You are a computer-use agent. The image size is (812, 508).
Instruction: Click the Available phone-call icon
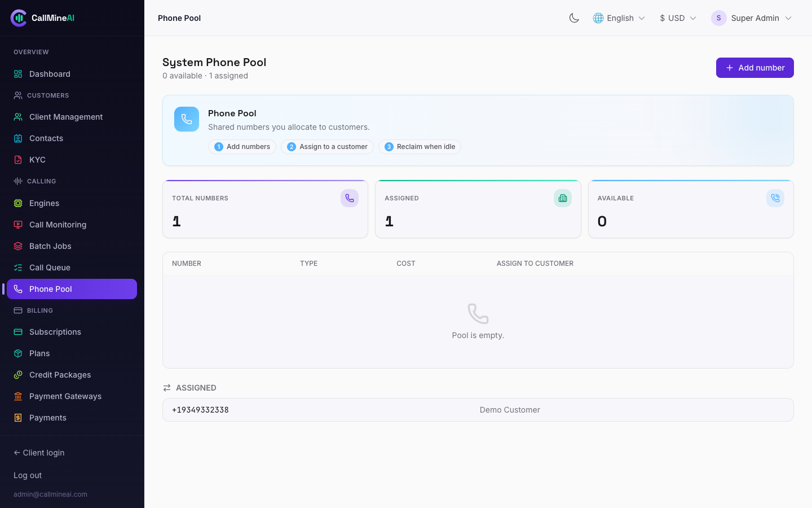(x=775, y=198)
